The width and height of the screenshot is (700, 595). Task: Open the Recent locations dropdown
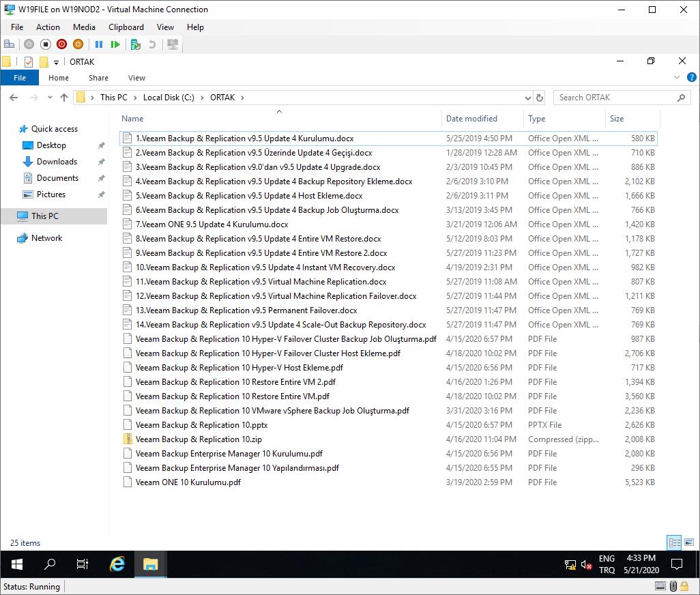click(x=50, y=98)
